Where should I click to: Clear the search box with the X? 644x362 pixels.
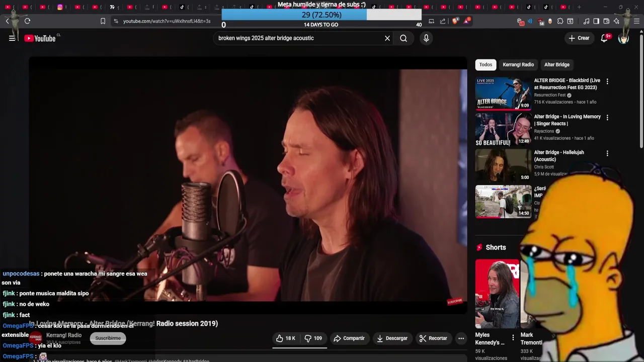coord(387,38)
